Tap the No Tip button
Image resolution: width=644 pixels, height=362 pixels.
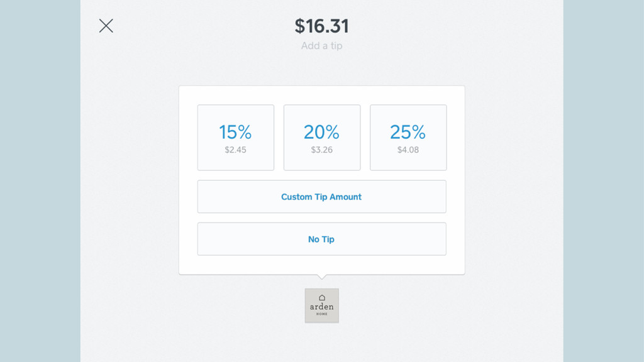click(321, 239)
